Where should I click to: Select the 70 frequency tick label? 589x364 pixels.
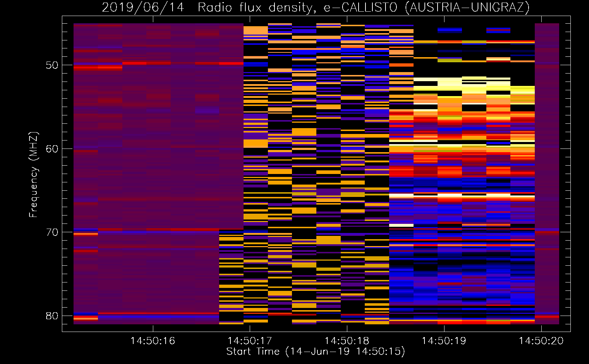52,232
